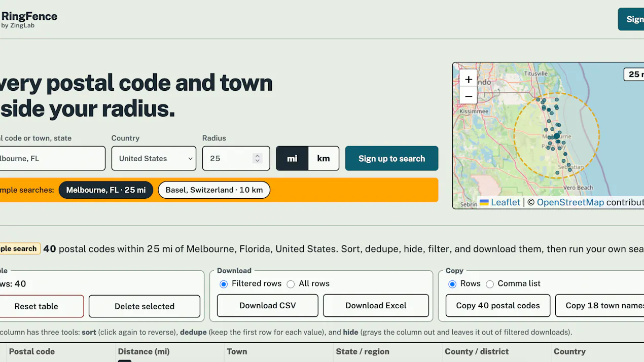Zoom out on the map

[469, 96]
